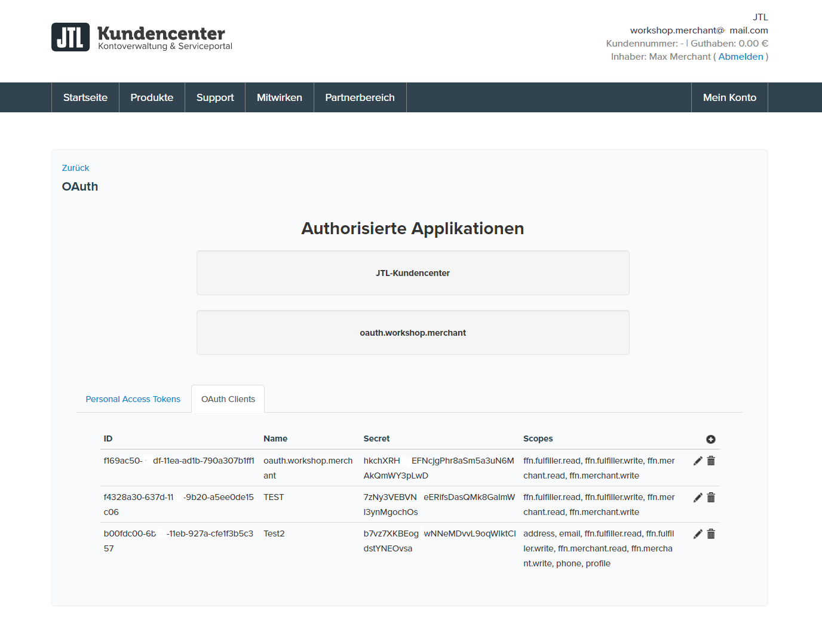Screen dimensions: 822x644
Task: Select the Scopes column header
Action: [538, 438]
